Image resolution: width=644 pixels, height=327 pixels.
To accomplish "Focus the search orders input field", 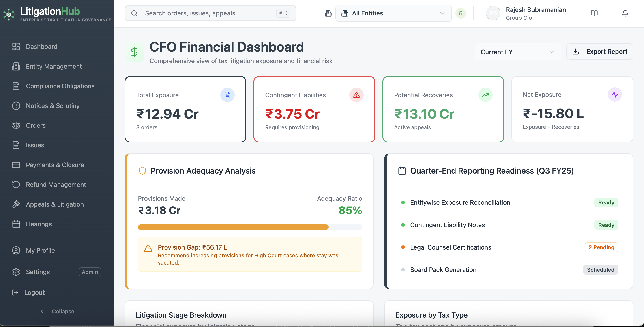I will tap(210, 13).
